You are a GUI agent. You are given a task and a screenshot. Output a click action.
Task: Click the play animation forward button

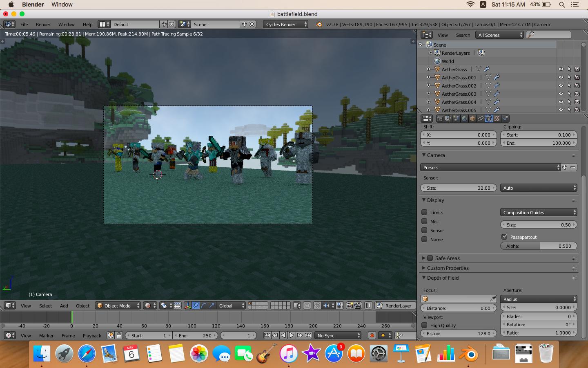292,335
